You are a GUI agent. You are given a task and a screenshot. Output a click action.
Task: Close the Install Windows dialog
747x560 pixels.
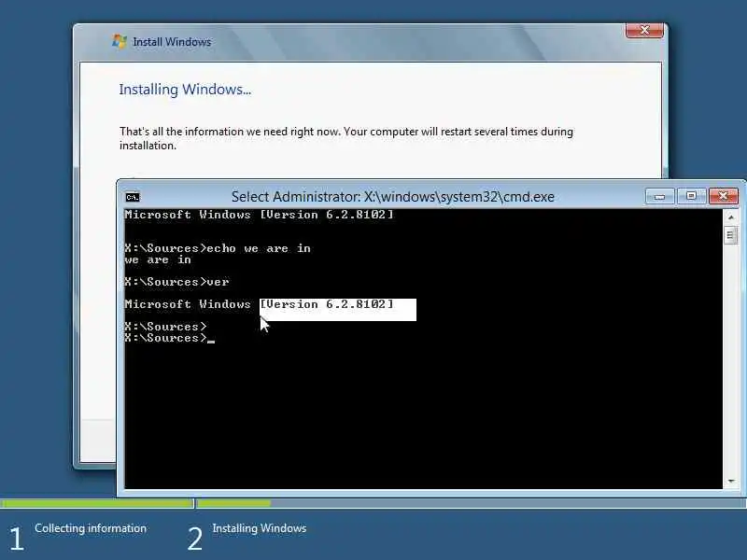coord(644,30)
